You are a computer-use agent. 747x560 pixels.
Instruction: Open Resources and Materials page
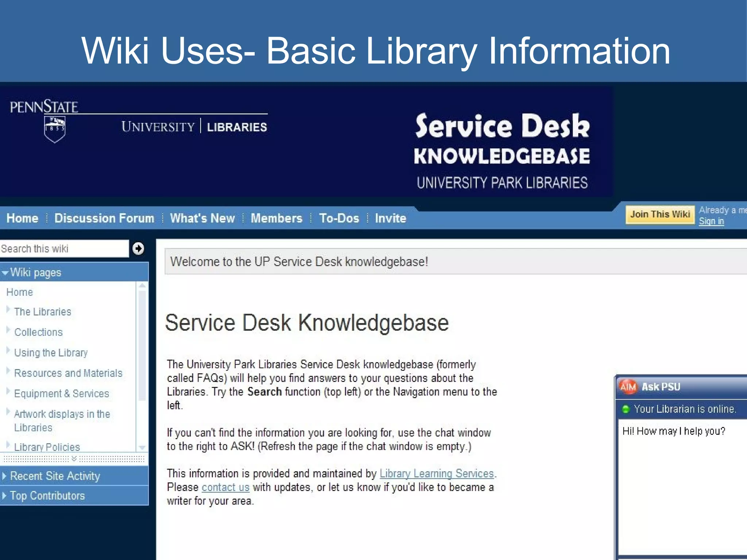(68, 373)
